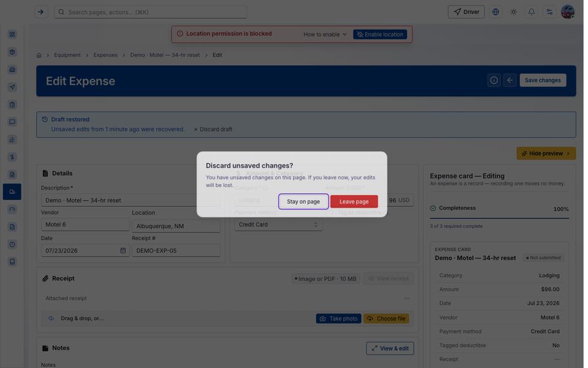This screenshot has height=368, width=588.
Task: Open the Equipment breadcrumb
Action: (x=68, y=55)
